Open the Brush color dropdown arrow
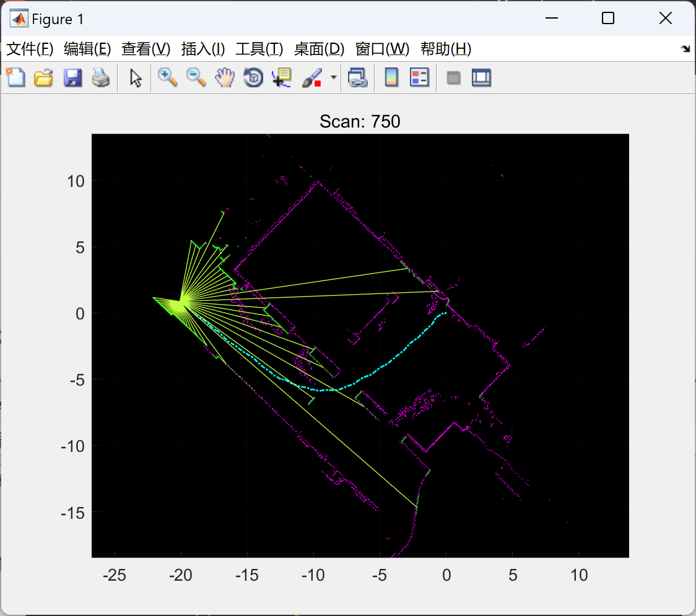 click(x=333, y=77)
